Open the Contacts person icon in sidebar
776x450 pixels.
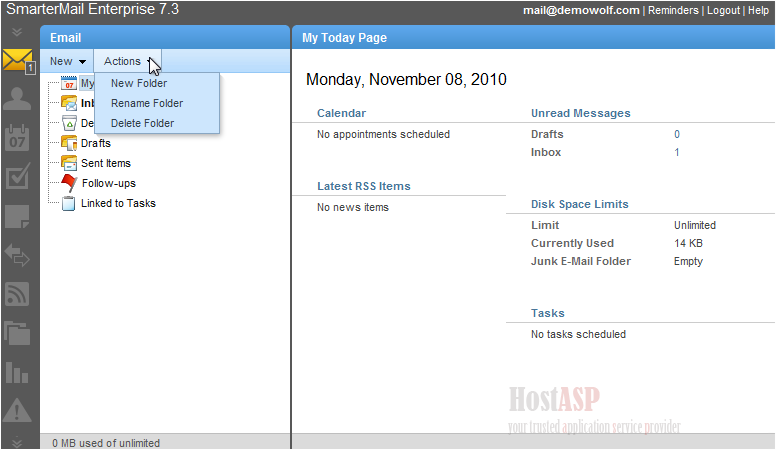click(x=17, y=99)
